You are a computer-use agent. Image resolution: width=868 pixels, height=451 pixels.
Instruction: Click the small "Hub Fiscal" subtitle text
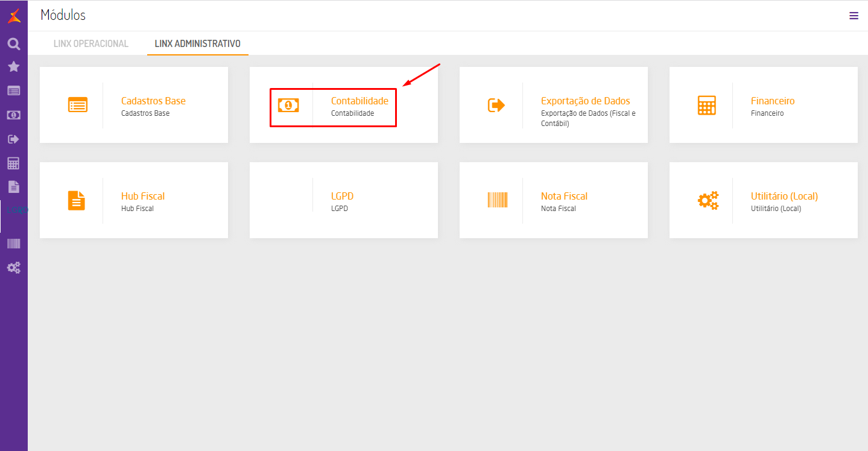[x=138, y=209]
